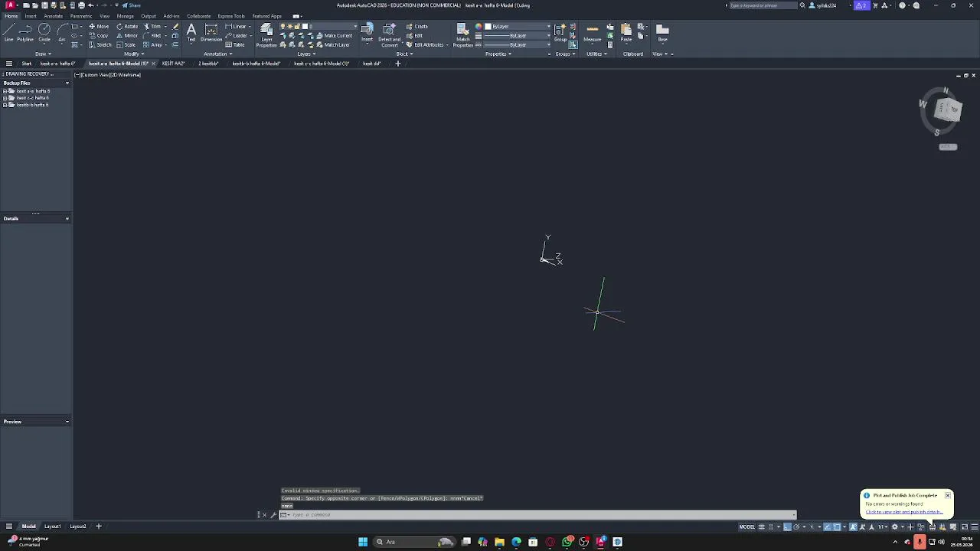Toggle 2D object snap in status bar
This screenshot has width=980, height=551.
point(837,527)
